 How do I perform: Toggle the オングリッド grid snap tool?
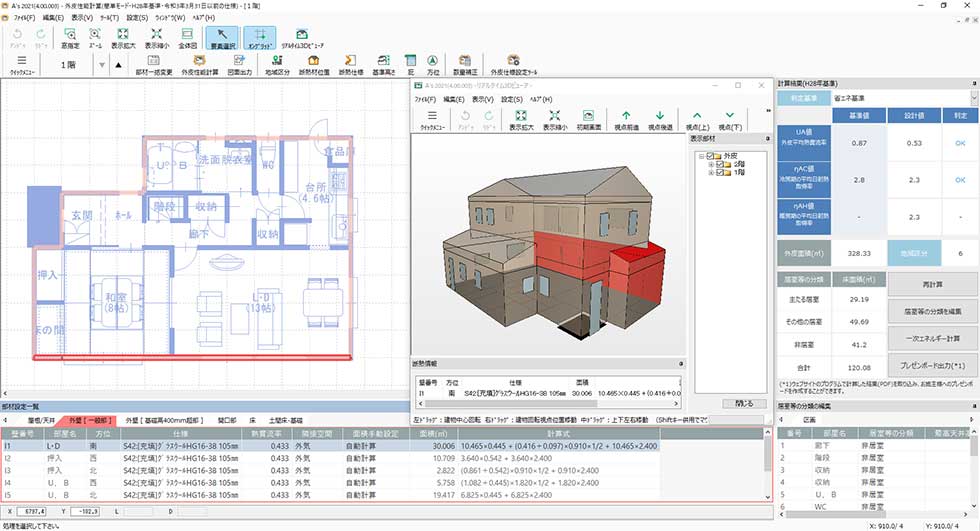(260, 39)
